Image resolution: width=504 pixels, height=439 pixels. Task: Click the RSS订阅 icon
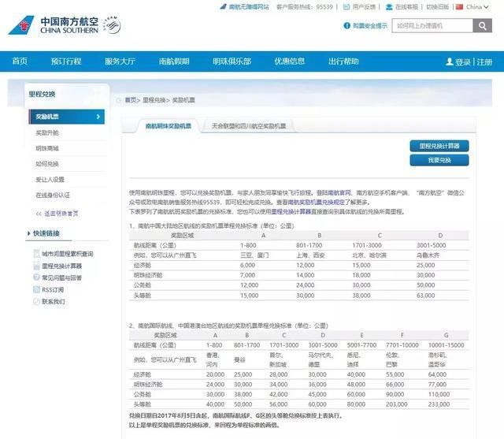(x=37, y=289)
